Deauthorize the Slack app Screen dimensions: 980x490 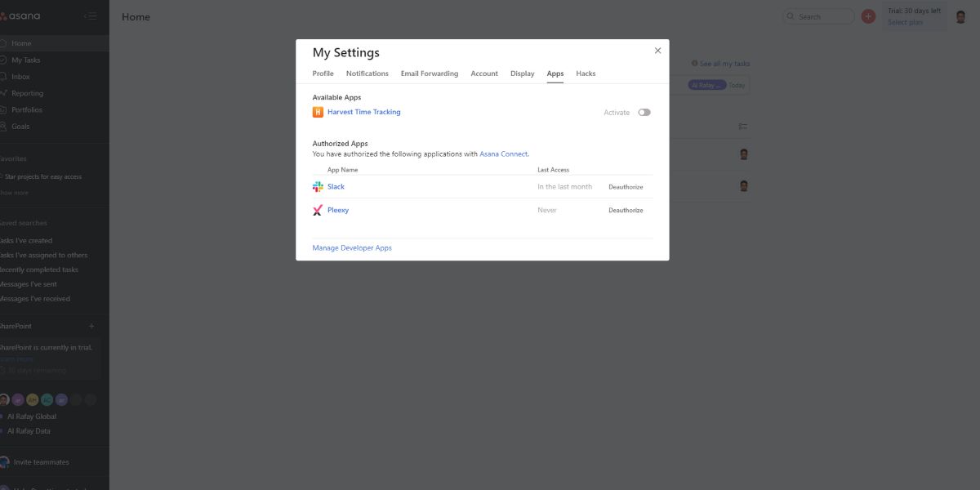(x=626, y=187)
